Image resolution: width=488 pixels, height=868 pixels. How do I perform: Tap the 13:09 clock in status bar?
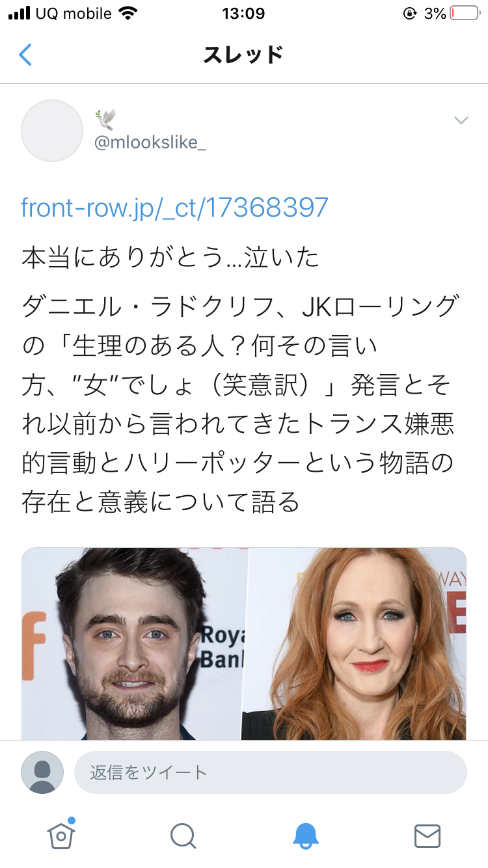click(243, 13)
